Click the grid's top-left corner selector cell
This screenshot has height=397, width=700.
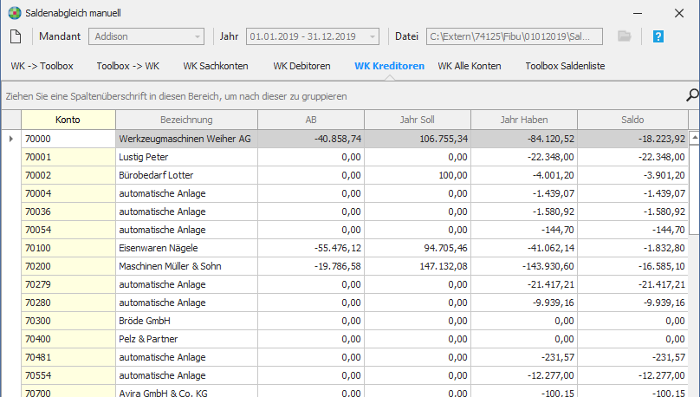(11, 120)
